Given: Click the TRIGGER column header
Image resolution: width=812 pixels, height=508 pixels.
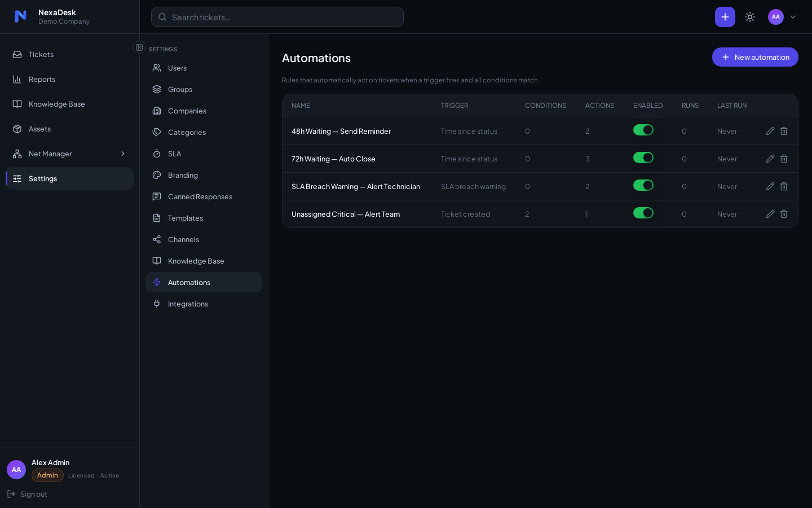Looking at the screenshot, I should pos(454,106).
